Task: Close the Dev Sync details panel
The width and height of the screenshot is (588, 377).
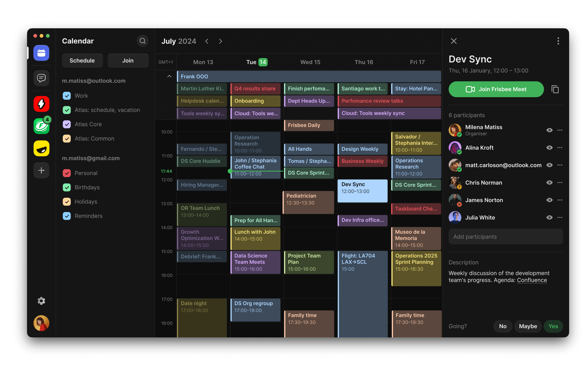Action: click(x=453, y=41)
